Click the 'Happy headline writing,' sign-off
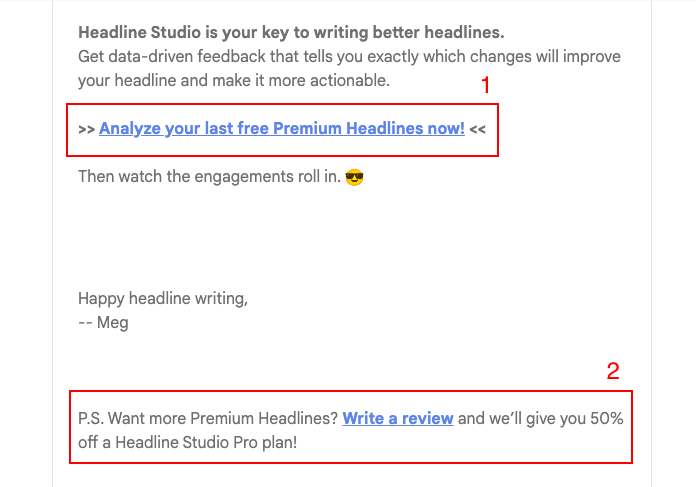The height and width of the screenshot is (487, 696). click(x=163, y=299)
